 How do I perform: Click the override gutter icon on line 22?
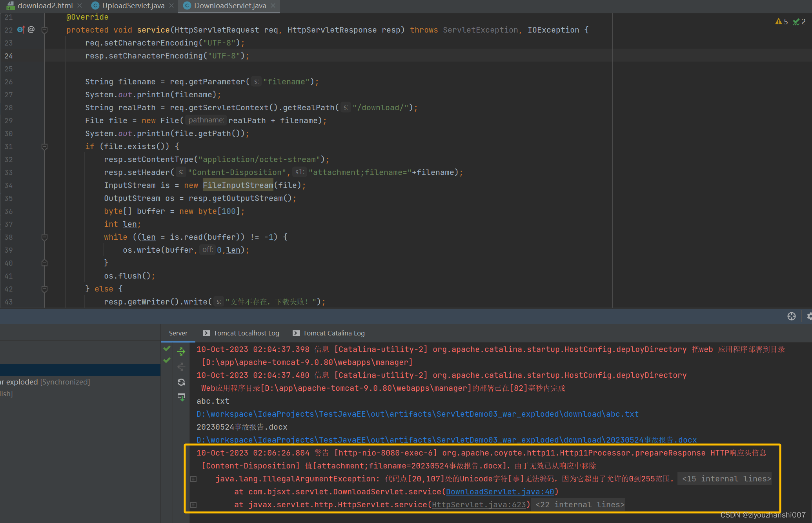tap(21, 30)
